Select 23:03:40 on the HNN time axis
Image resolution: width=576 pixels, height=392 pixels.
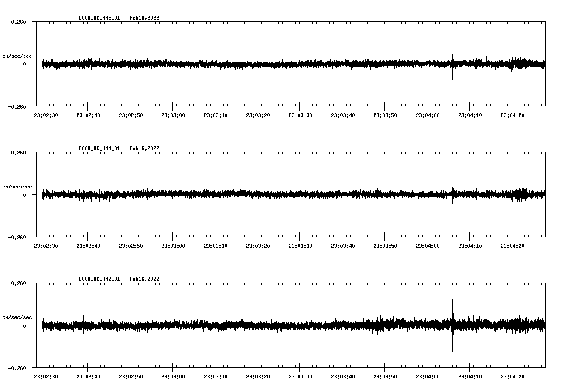[x=343, y=246]
